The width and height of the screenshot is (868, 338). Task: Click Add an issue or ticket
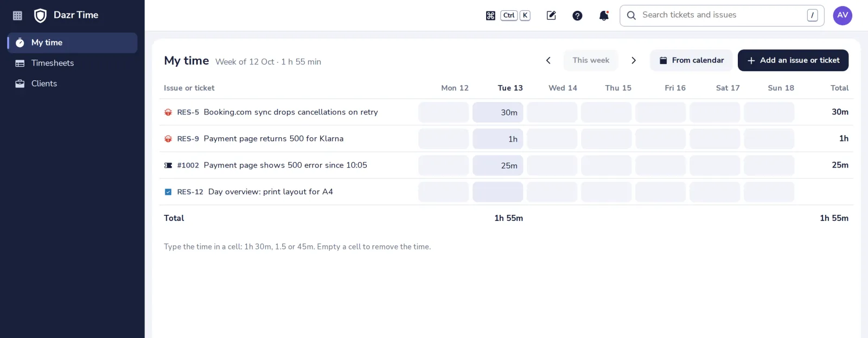(793, 60)
